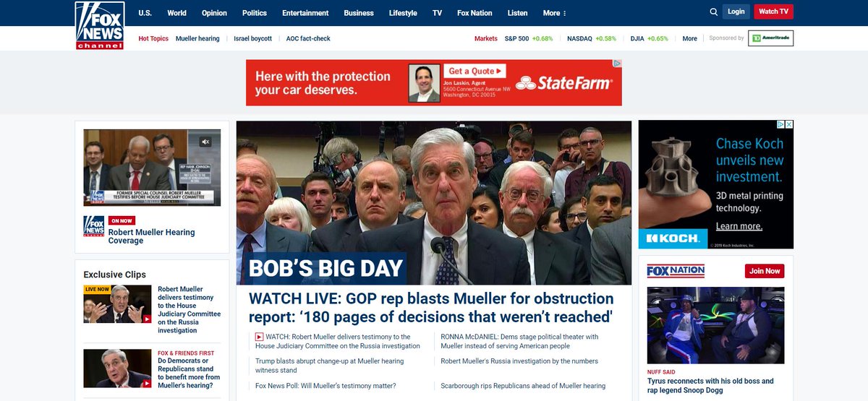Open Fox News Poll Mueller's testimony story

[x=325, y=386]
